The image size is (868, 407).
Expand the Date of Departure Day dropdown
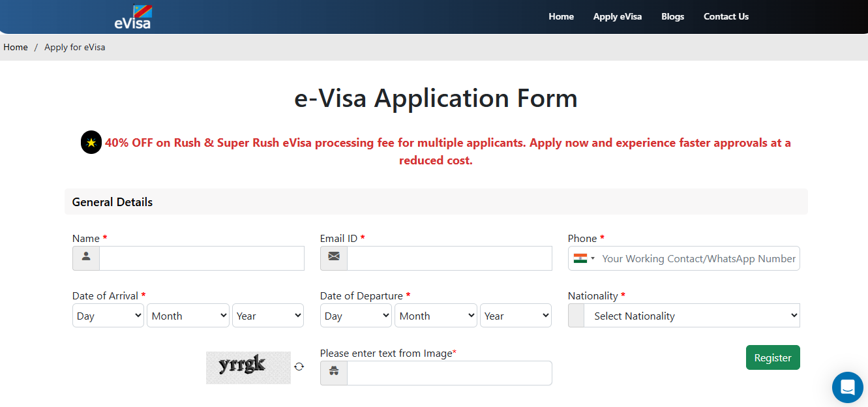point(355,316)
